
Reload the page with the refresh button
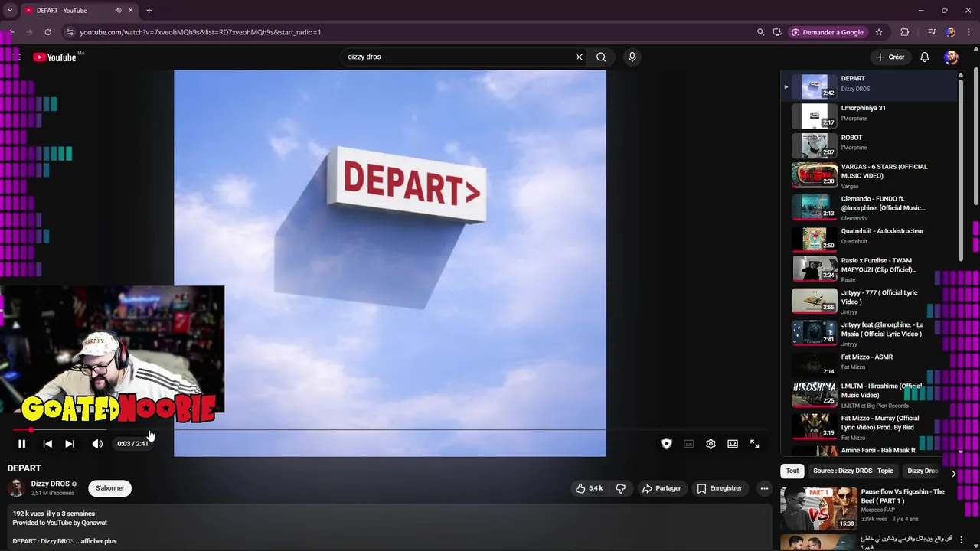47,32
